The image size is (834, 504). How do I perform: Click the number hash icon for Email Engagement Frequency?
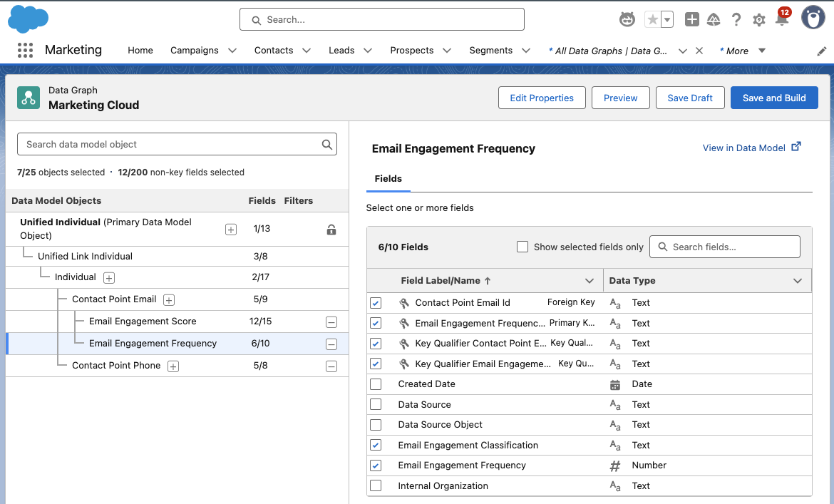click(615, 466)
